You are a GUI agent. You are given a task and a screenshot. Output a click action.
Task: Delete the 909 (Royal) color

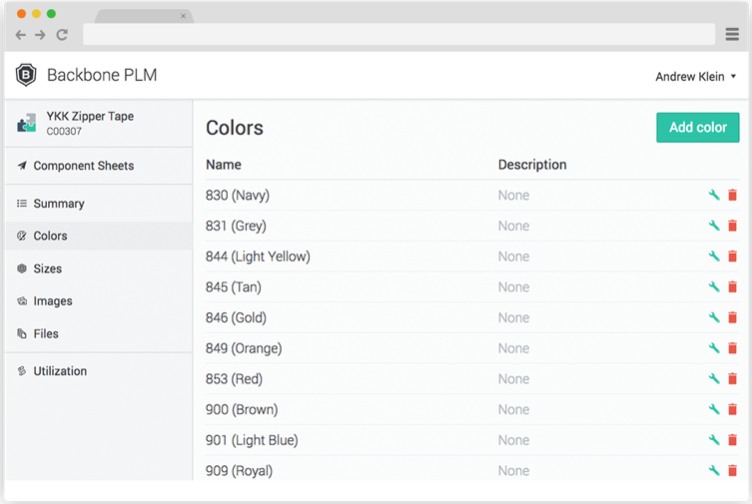point(732,470)
